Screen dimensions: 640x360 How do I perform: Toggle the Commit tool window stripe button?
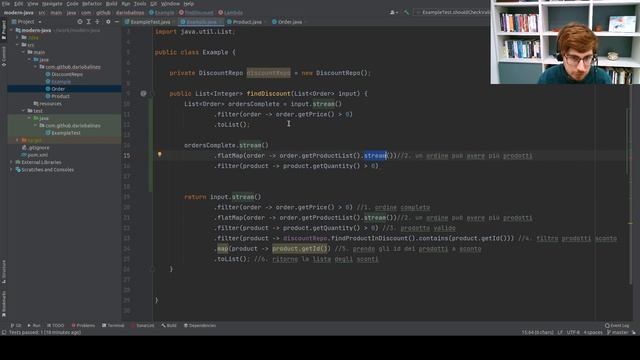click(x=4, y=56)
